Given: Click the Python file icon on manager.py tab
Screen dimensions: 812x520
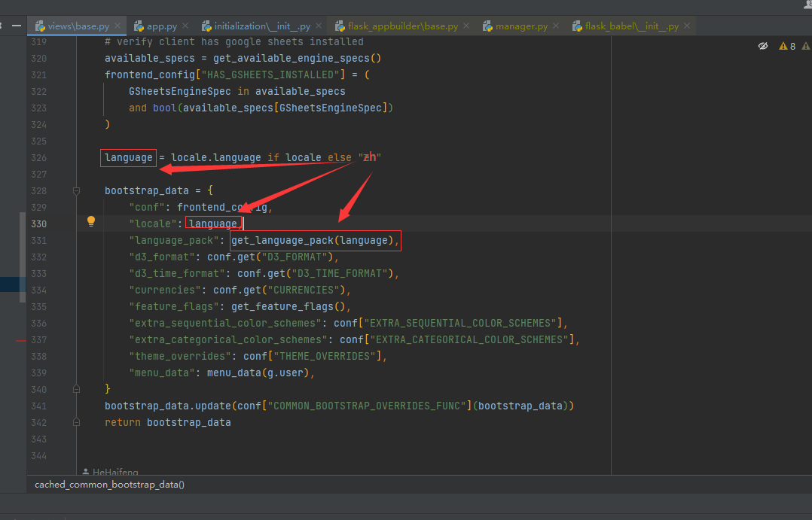Looking at the screenshot, I should (487, 26).
